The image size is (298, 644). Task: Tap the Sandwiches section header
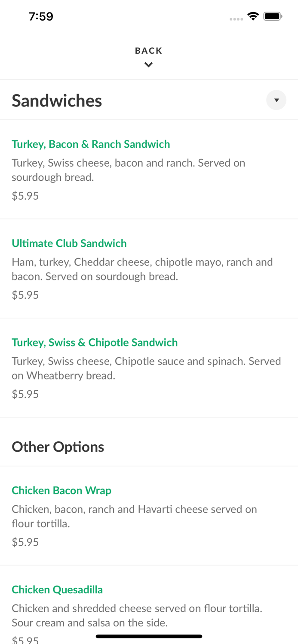(57, 100)
